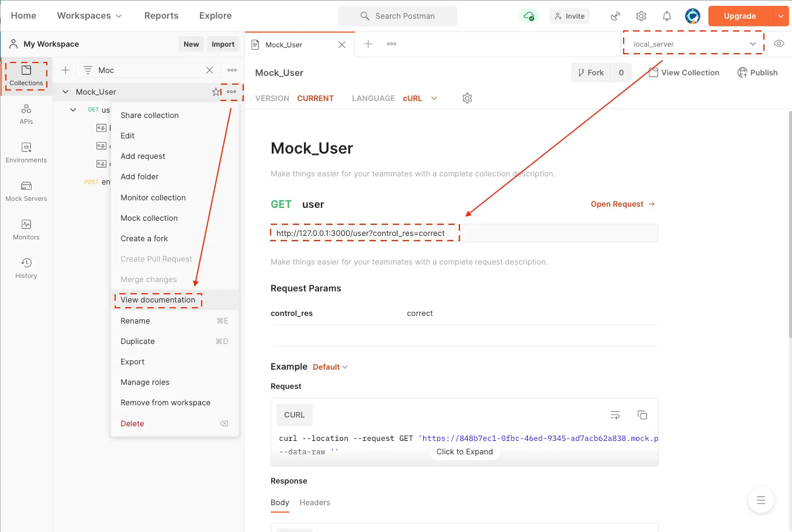Clear the 'Moc' collection filter
This screenshot has width=792, height=532.
(x=209, y=70)
